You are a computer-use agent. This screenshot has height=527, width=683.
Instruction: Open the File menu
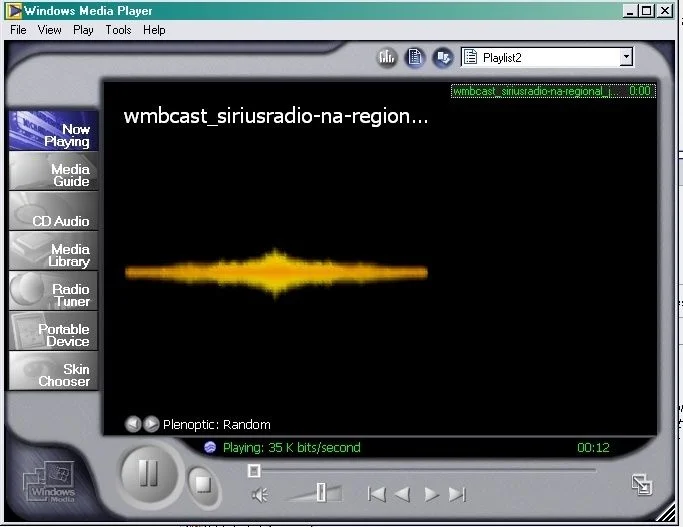tap(18, 30)
